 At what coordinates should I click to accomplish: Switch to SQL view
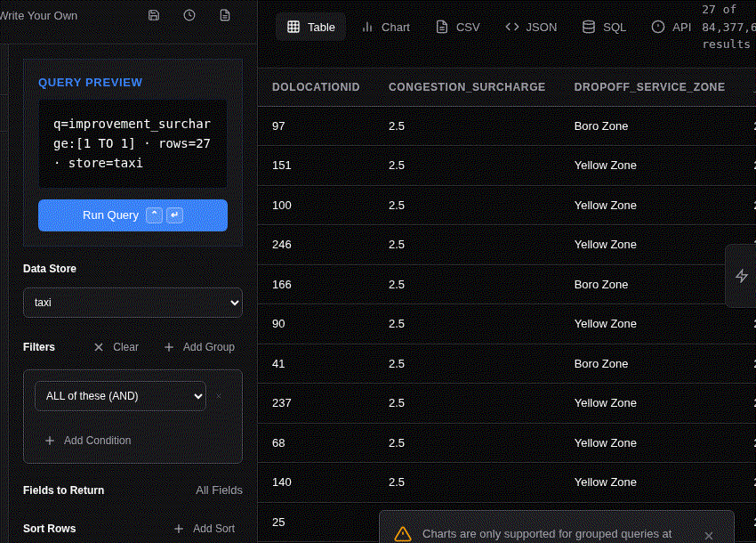pyautogui.click(x=604, y=27)
